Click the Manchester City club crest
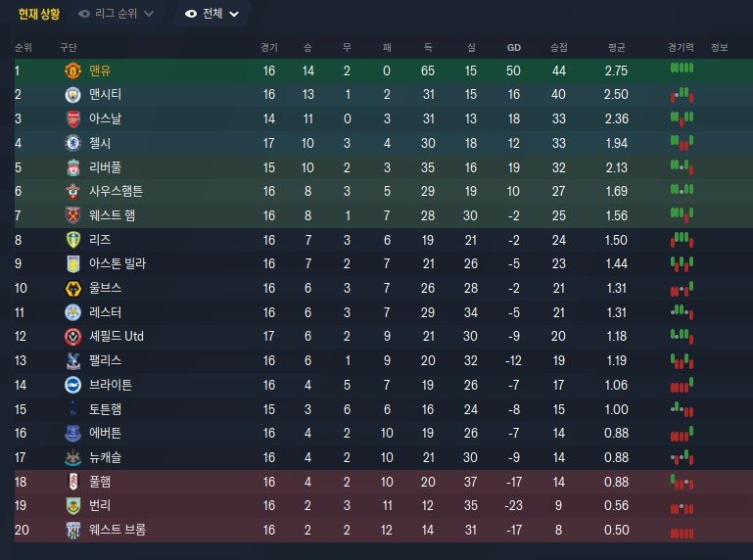 [x=73, y=95]
